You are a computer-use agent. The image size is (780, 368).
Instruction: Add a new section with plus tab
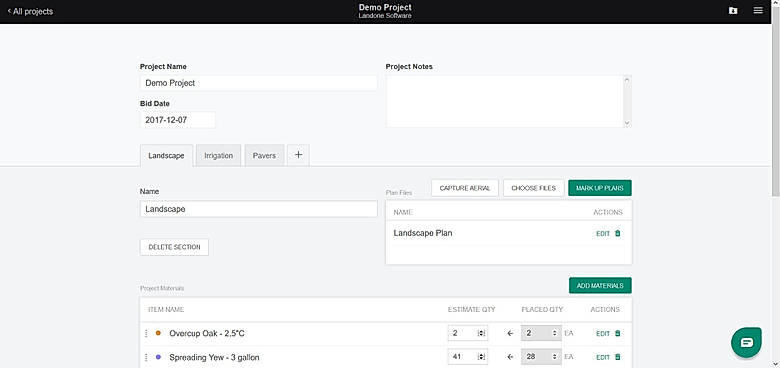pyautogui.click(x=298, y=155)
